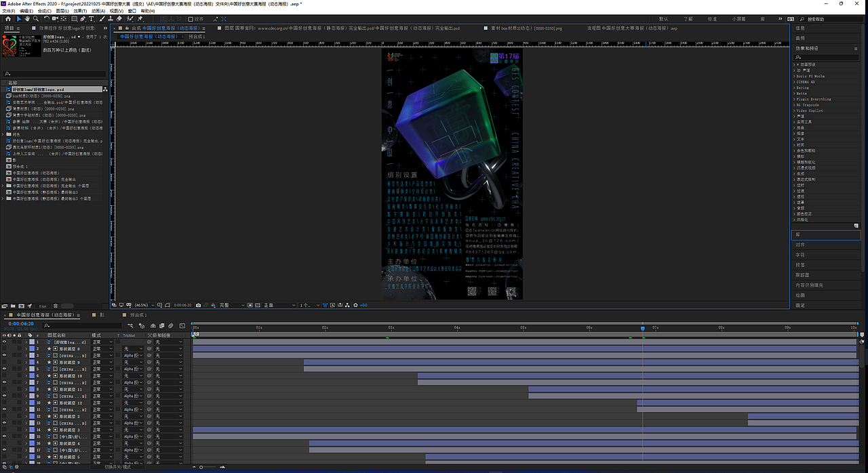Toggle the draft 3D icon in timeline
This screenshot has height=473, width=868.
click(142, 325)
